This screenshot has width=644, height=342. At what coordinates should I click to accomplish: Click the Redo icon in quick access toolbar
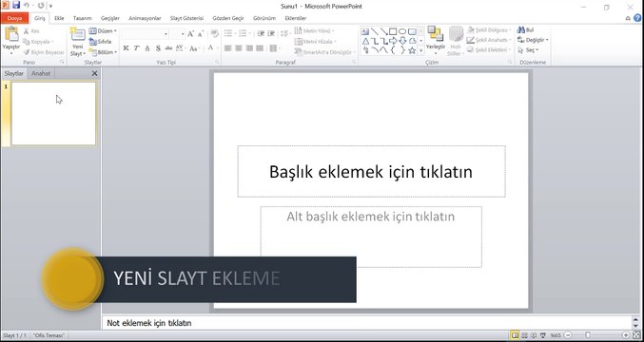(41, 6)
